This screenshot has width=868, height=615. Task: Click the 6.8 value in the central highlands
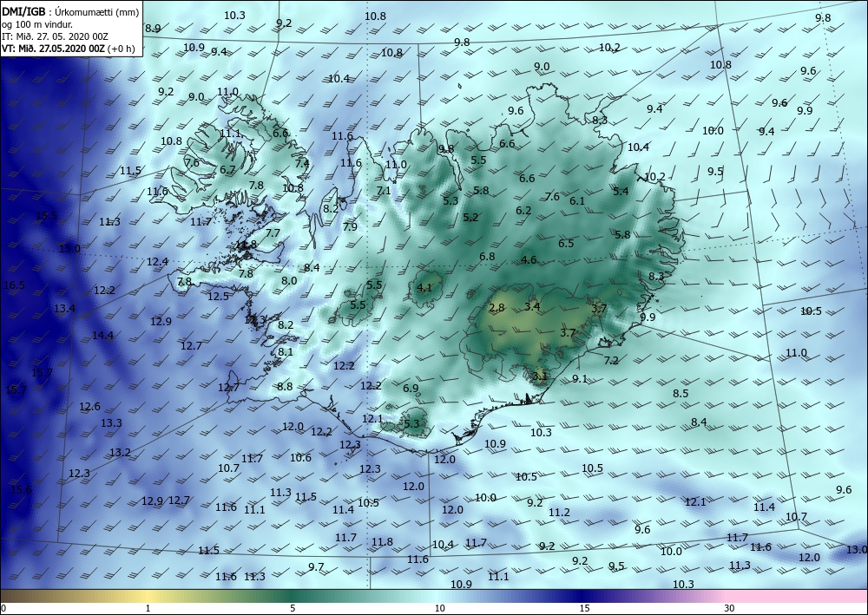point(487,257)
